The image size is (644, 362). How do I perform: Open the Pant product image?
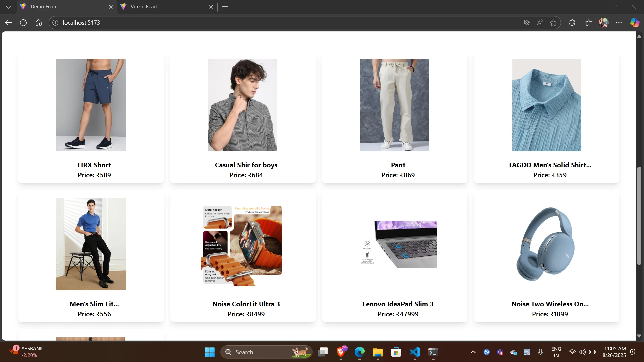tap(395, 105)
